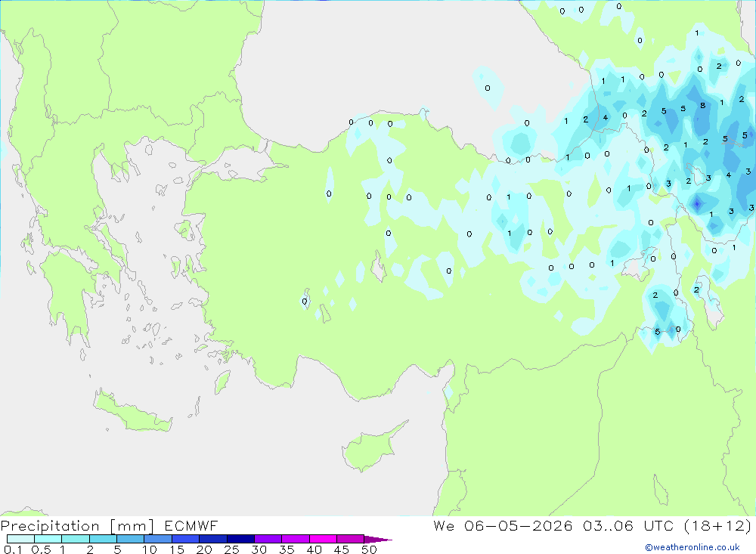
Task: Pick the 25–30 mm navy legend swatch
Action: [x=240, y=539]
